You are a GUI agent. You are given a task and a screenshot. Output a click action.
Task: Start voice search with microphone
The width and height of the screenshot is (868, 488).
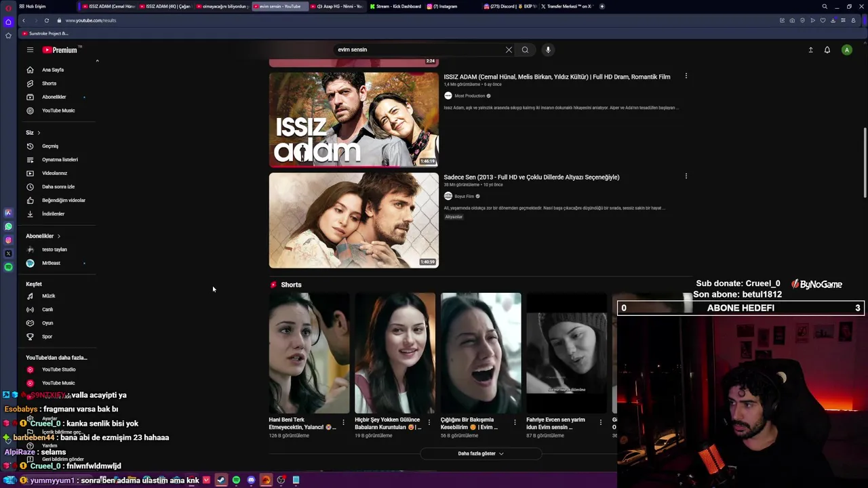click(548, 49)
